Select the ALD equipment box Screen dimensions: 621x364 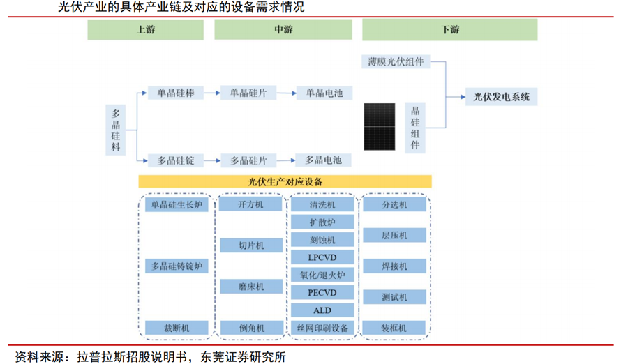(322, 310)
